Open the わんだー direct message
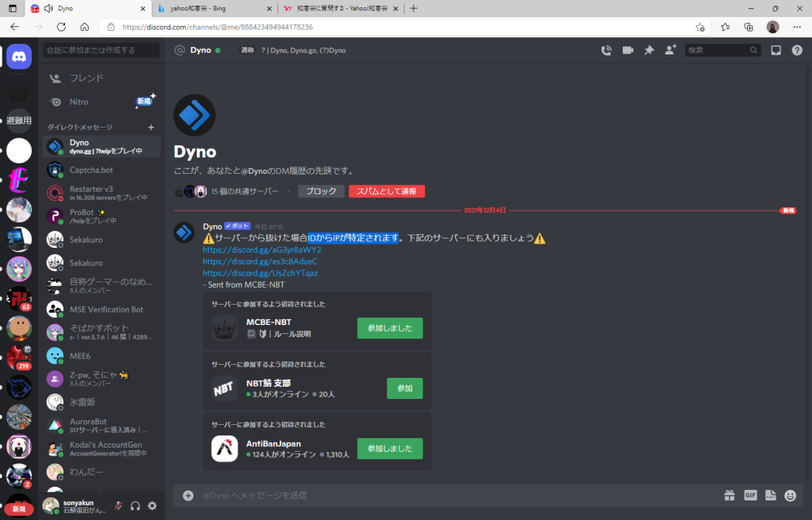 coord(102,472)
